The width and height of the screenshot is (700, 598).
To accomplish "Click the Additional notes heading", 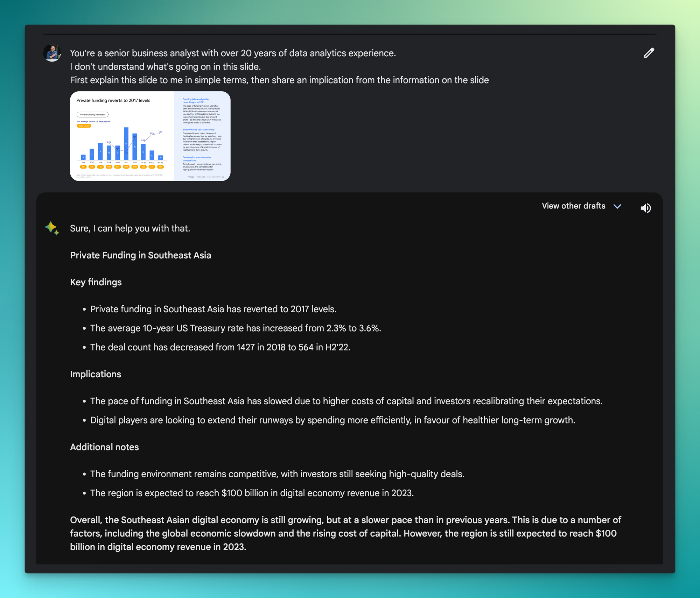I will 104,447.
